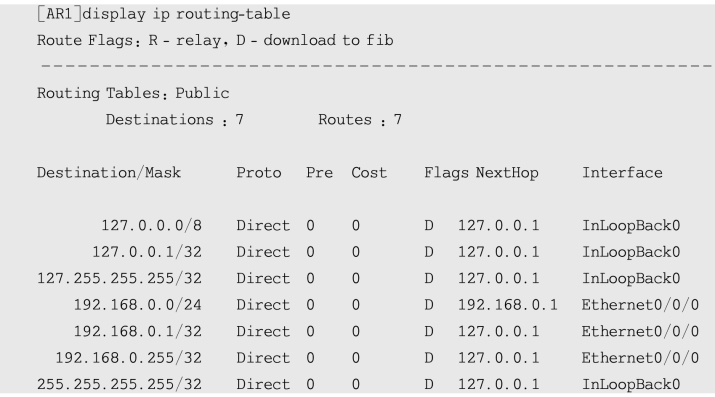The image size is (715, 397).
Task: Select the 192.168.0.255/32 destination entry
Action: pos(129,358)
